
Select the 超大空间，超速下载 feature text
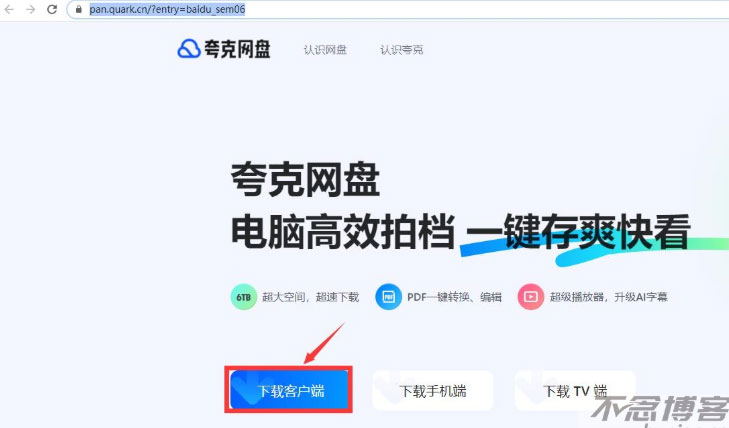pyautogui.click(x=311, y=297)
